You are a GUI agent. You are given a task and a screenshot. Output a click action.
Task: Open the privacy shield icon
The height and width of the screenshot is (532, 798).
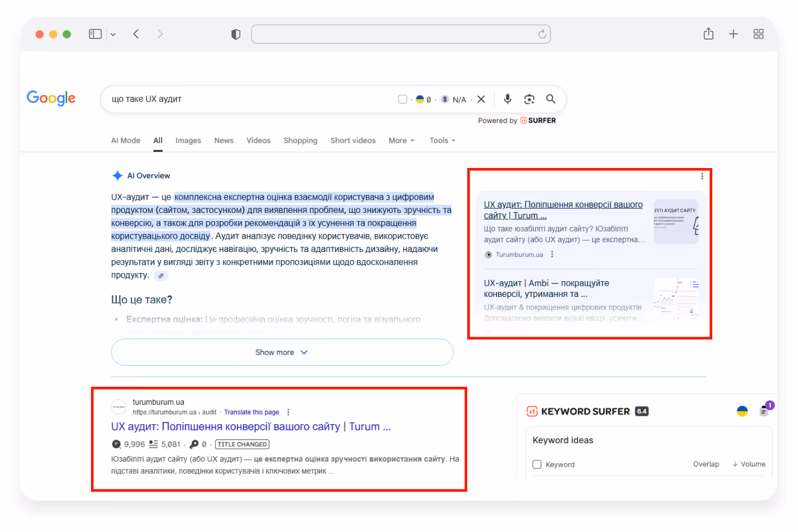click(236, 34)
